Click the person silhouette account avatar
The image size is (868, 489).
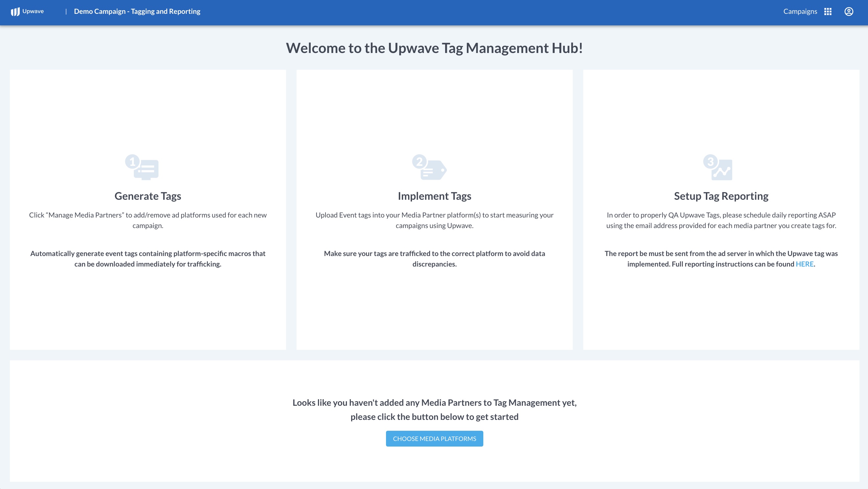[x=849, y=11]
